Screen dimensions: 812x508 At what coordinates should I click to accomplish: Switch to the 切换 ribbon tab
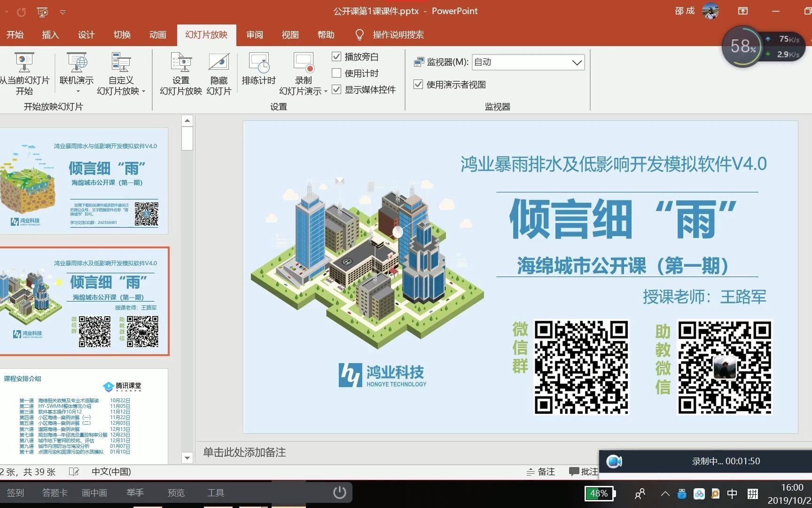[122, 35]
